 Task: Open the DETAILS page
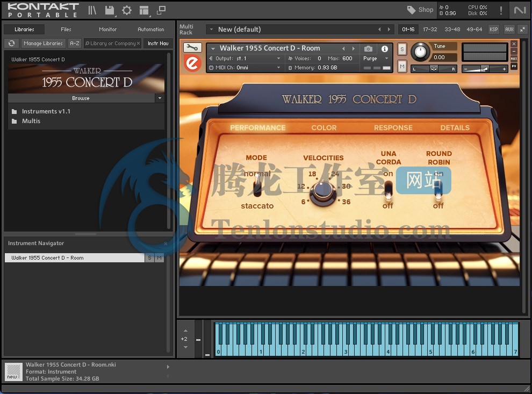pyautogui.click(x=455, y=127)
